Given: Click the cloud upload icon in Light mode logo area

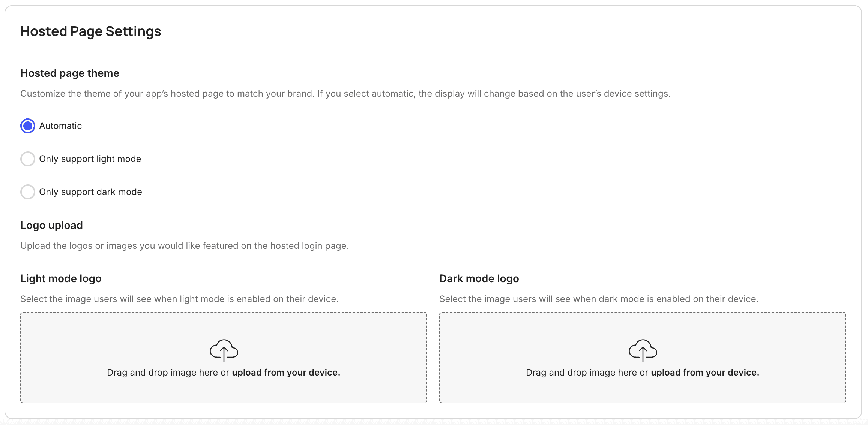Looking at the screenshot, I should click(x=224, y=352).
